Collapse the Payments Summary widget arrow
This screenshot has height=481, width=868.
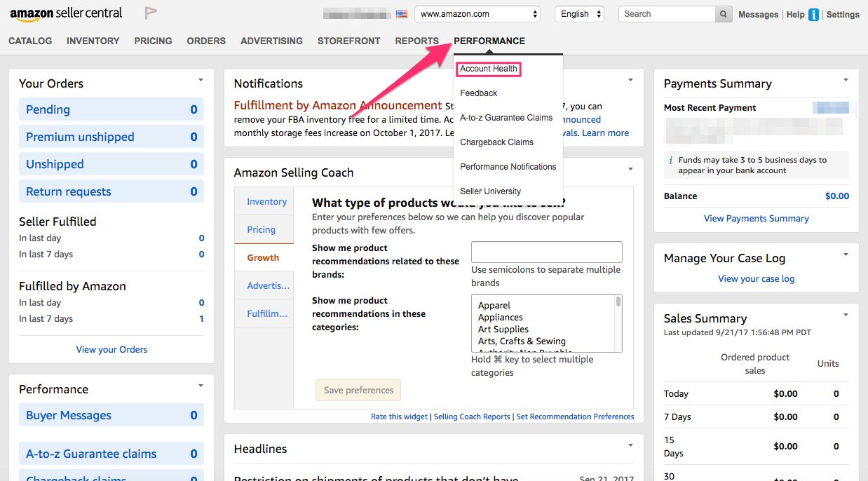pyautogui.click(x=846, y=80)
